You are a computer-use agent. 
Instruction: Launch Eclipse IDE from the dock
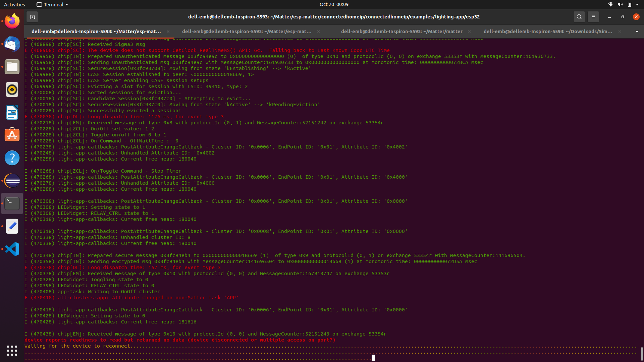[12, 181]
